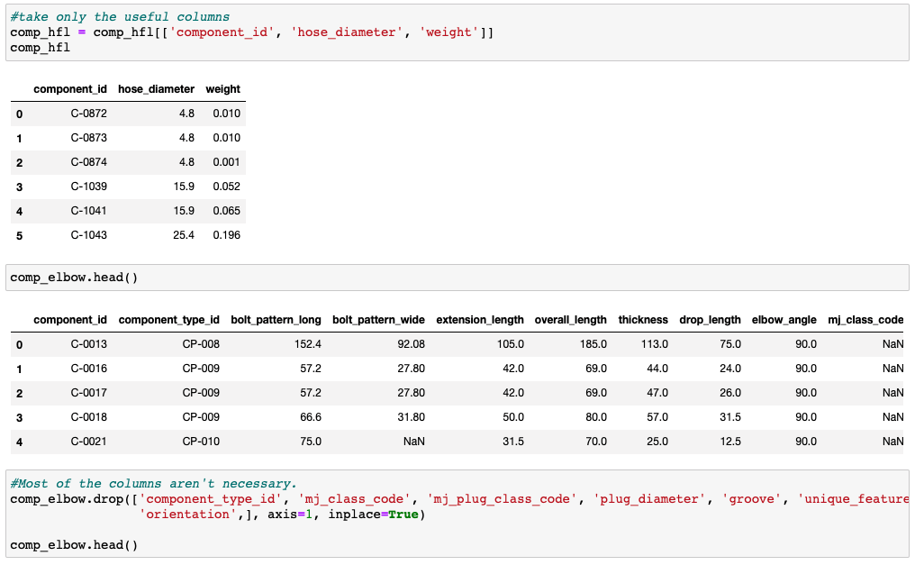This screenshot has height=565, width=924.
Task: Click bolt_pattern_long value 152.4
Action: point(308,344)
